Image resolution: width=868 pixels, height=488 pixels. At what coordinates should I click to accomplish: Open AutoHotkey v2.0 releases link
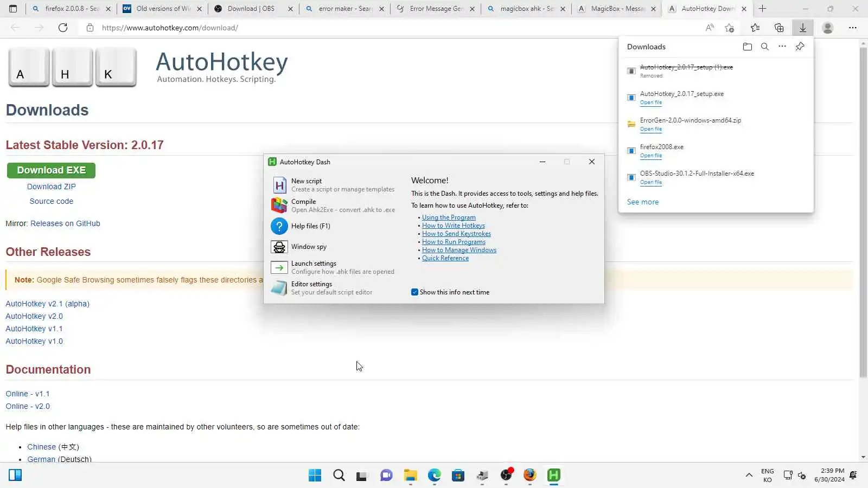tap(34, 316)
